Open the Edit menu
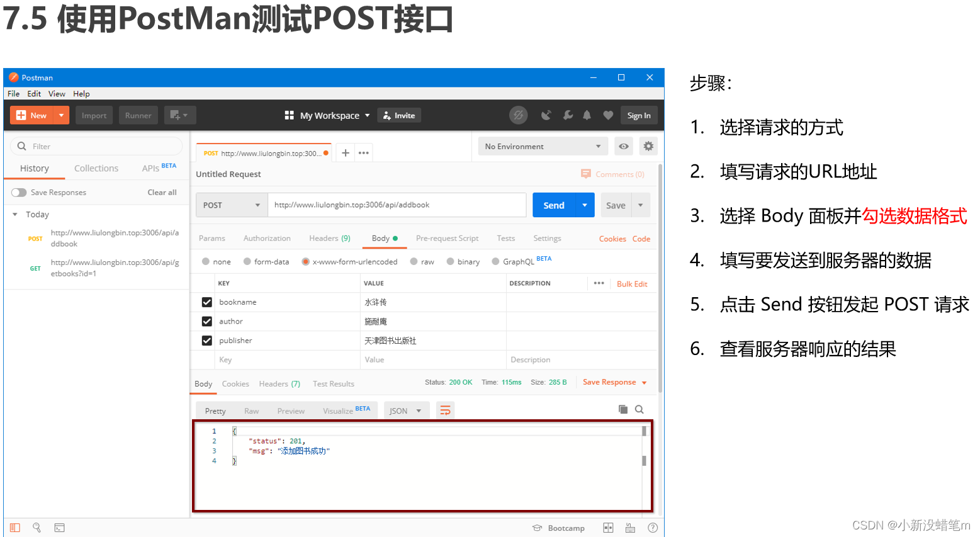This screenshot has height=537, width=980. [x=34, y=94]
